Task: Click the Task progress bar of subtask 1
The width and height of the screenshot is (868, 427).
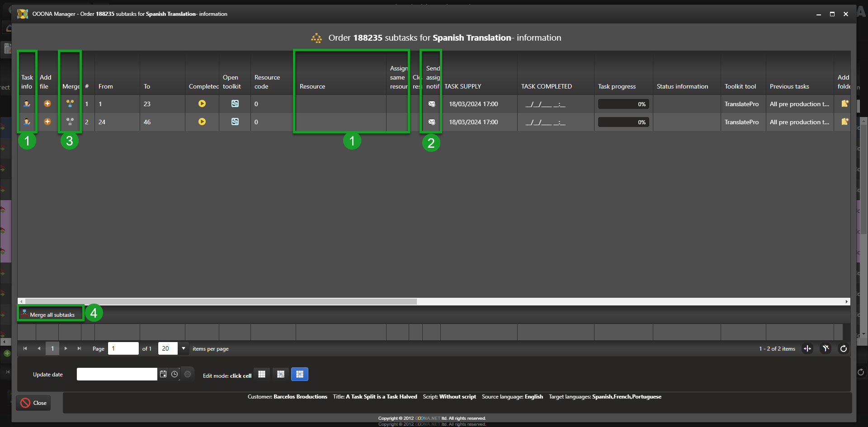Action: click(x=623, y=104)
